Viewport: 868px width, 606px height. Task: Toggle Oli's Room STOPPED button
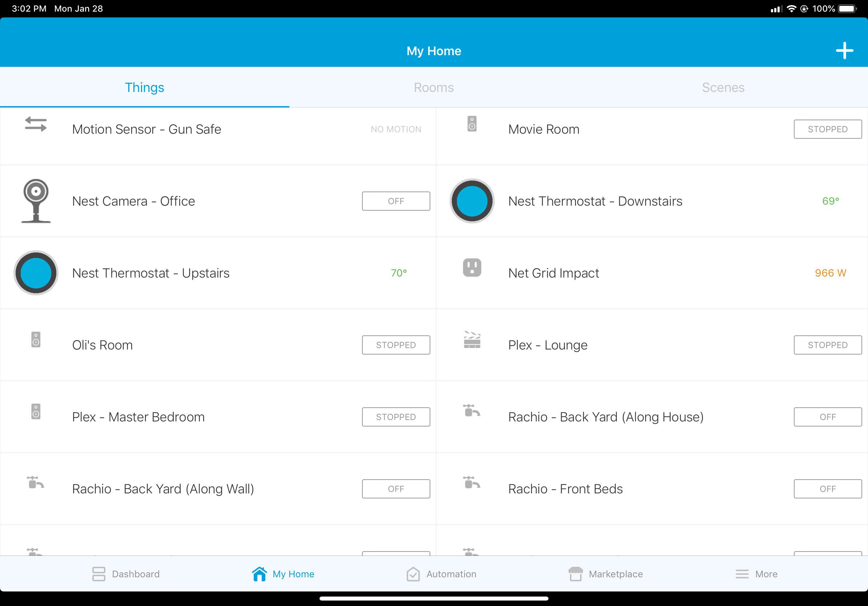(x=396, y=345)
